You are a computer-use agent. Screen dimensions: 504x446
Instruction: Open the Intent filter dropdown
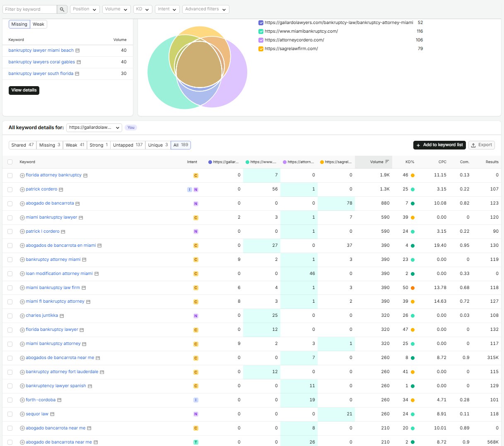[x=167, y=9]
